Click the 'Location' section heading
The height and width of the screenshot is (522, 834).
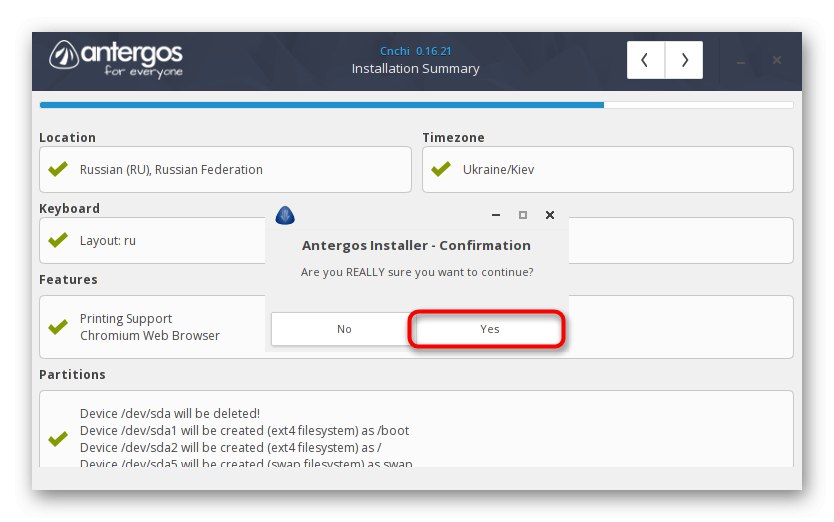point(68,137)
